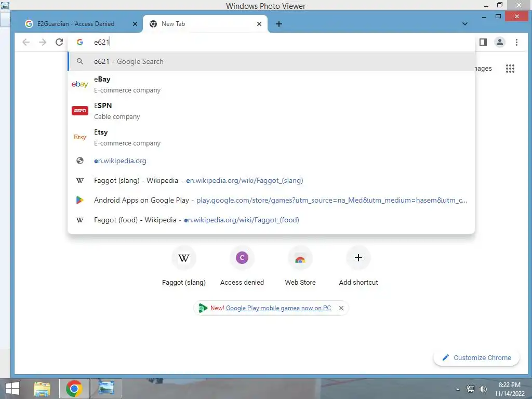Switch to the E2Guardian - Access Denied tab
Viewport: 532px width, 399px height.
[77, 24]
